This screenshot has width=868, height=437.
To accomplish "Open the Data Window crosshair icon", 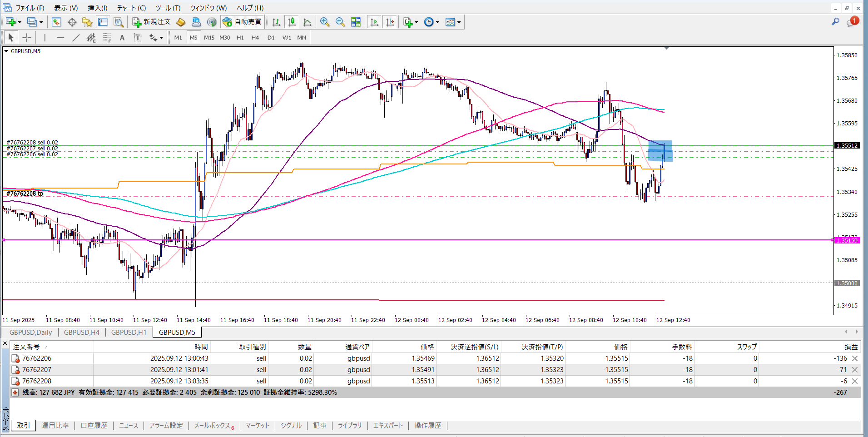I will 72,22.
